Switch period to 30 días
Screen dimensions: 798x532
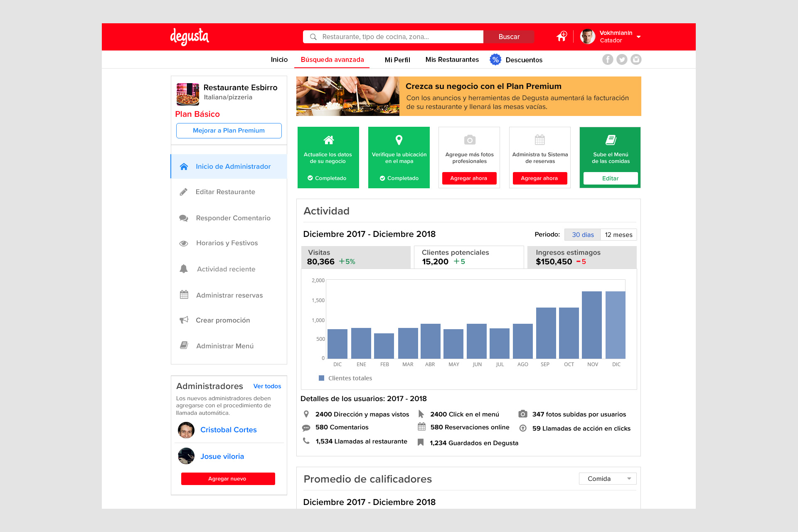[582, 235]
